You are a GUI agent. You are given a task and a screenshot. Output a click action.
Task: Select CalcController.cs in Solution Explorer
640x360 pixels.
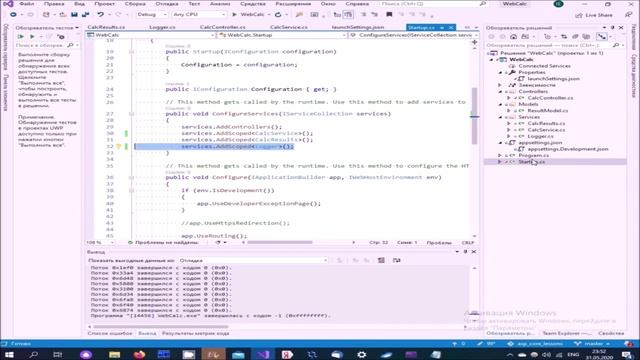[550, 98]
